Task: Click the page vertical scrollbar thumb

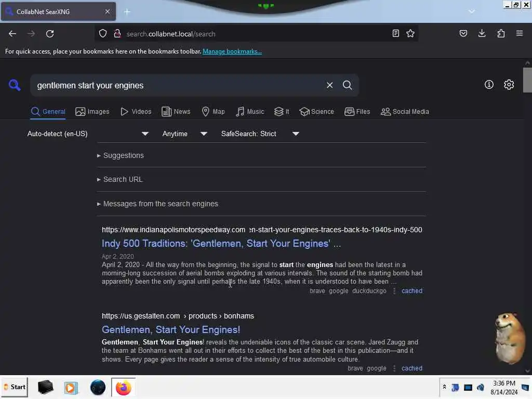Action: tap(527, 80)
